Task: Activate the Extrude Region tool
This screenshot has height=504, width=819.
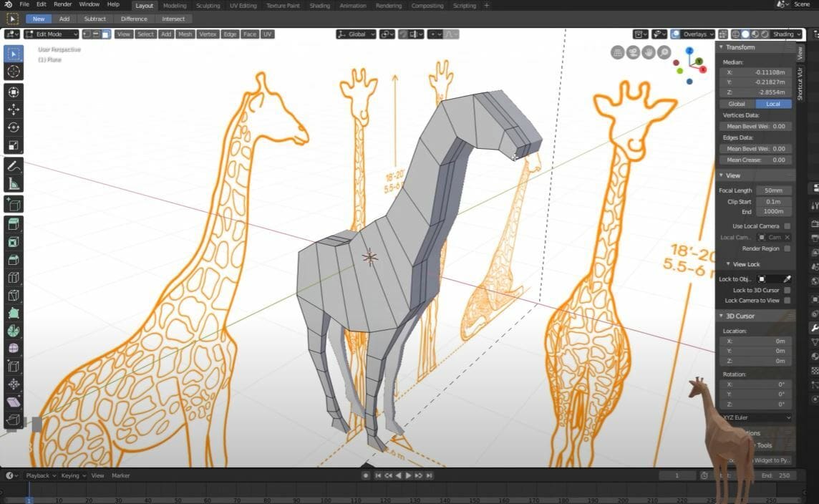Action: [14, 225]
